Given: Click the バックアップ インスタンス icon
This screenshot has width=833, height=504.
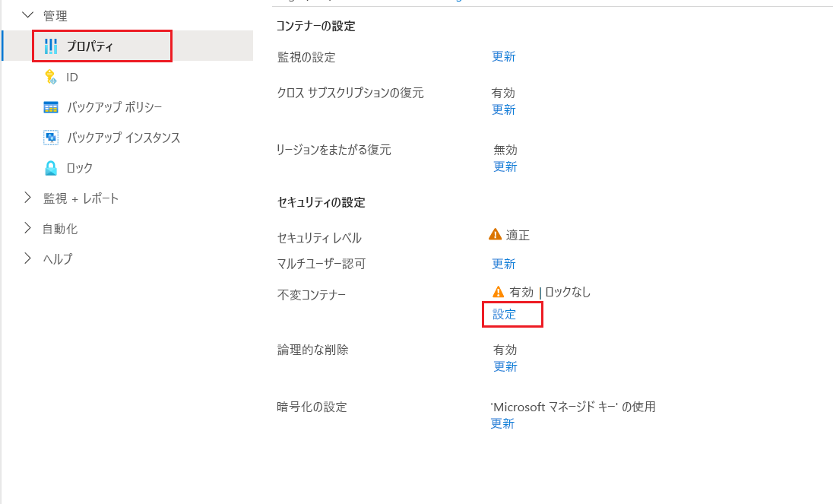Looking at the screenshot, I should tap(51, 138).
